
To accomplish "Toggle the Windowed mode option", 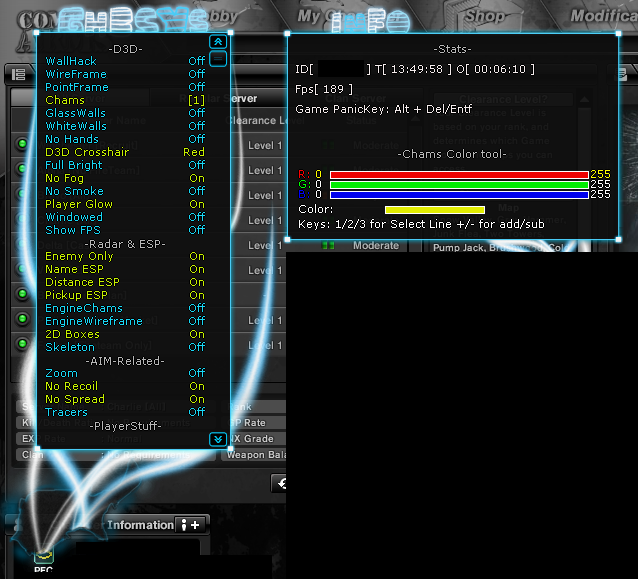I will tap(125, 217).
